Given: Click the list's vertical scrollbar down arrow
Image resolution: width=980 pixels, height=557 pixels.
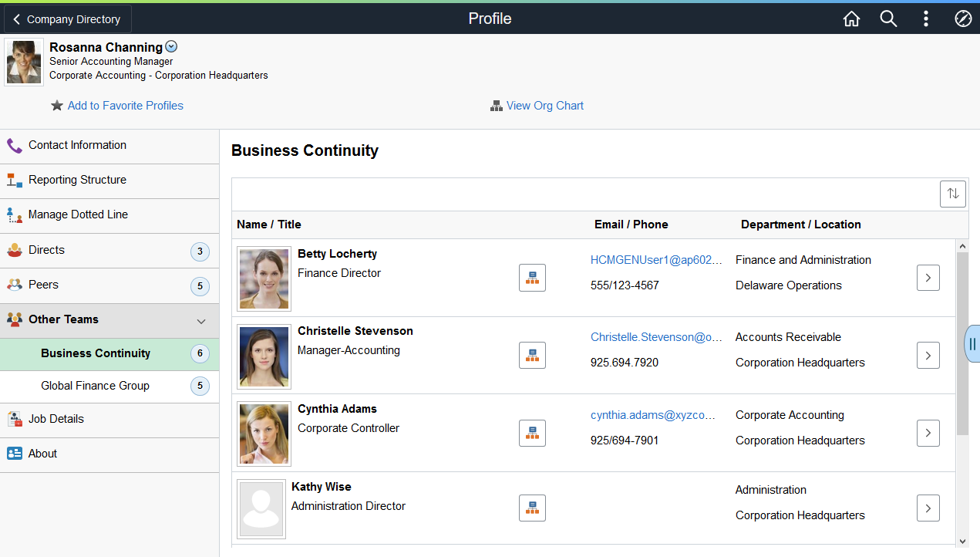Looking at the screenshot, I should click(962, 542).
